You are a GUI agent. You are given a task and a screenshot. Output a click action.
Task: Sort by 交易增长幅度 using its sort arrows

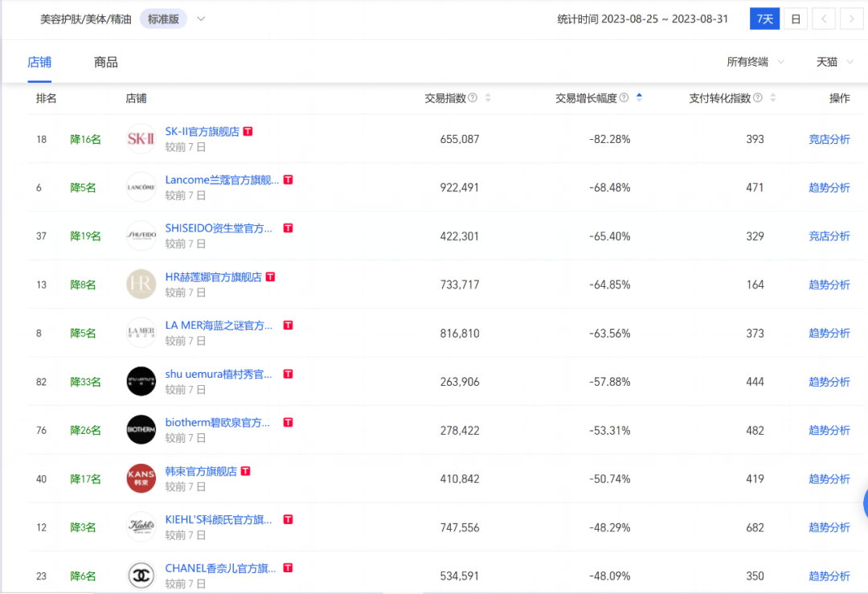point(640,98)
